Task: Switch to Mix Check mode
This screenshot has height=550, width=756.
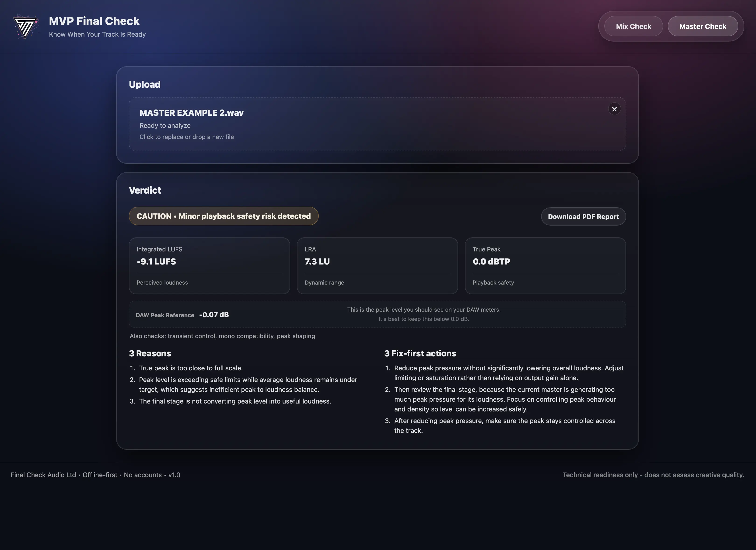Action: (633, 26)
